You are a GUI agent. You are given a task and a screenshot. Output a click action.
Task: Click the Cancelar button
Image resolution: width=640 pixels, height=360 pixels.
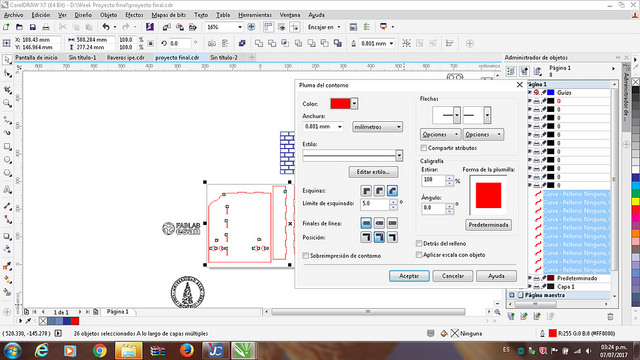453,276
